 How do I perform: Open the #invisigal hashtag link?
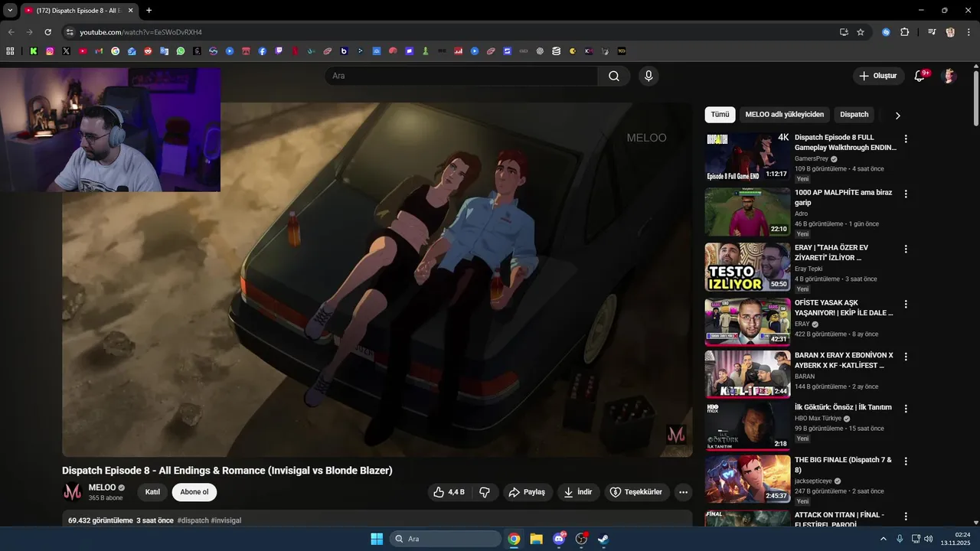coord(226,520)
